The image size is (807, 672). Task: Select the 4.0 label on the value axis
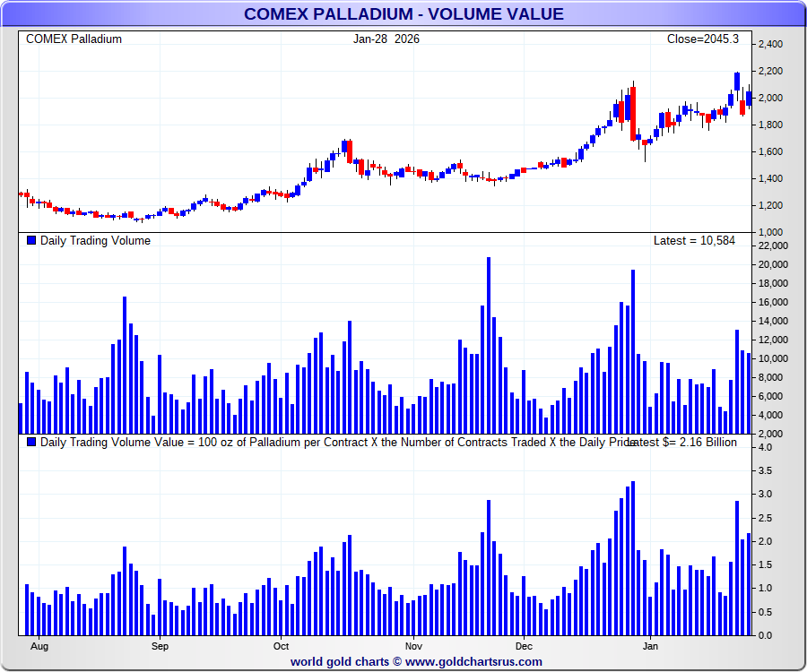point(767,447)
